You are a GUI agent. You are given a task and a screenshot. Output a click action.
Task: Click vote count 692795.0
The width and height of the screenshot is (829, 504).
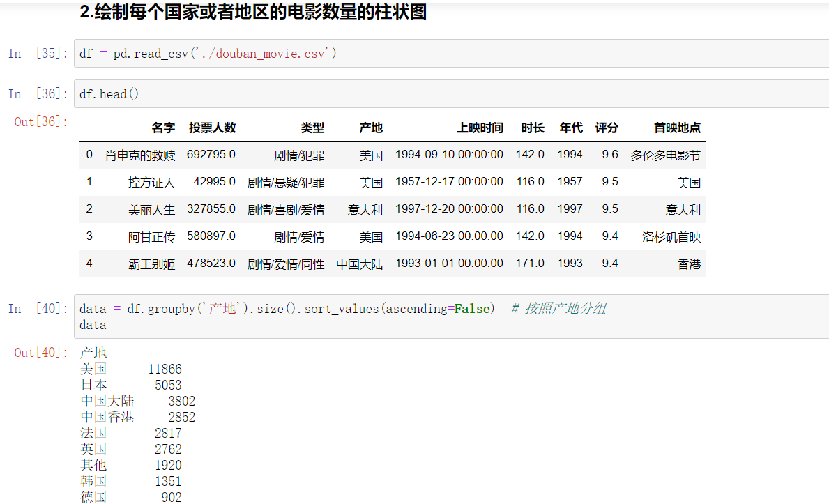click(x=211, y=155)
